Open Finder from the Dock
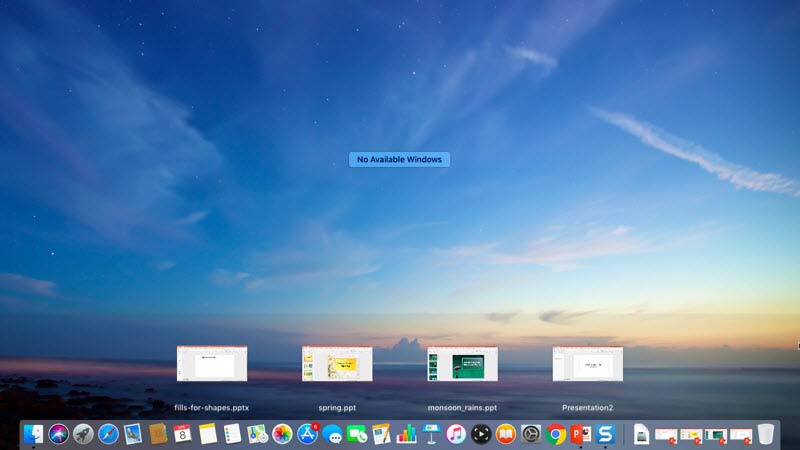Viewport: 800px width, 450px height. (34, 434)
